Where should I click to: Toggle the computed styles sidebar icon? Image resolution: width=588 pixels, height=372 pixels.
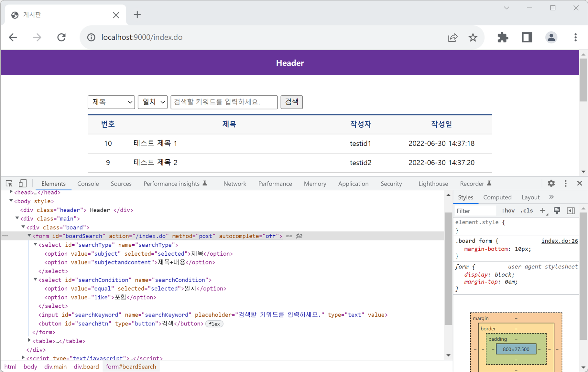tap(571, 211)
